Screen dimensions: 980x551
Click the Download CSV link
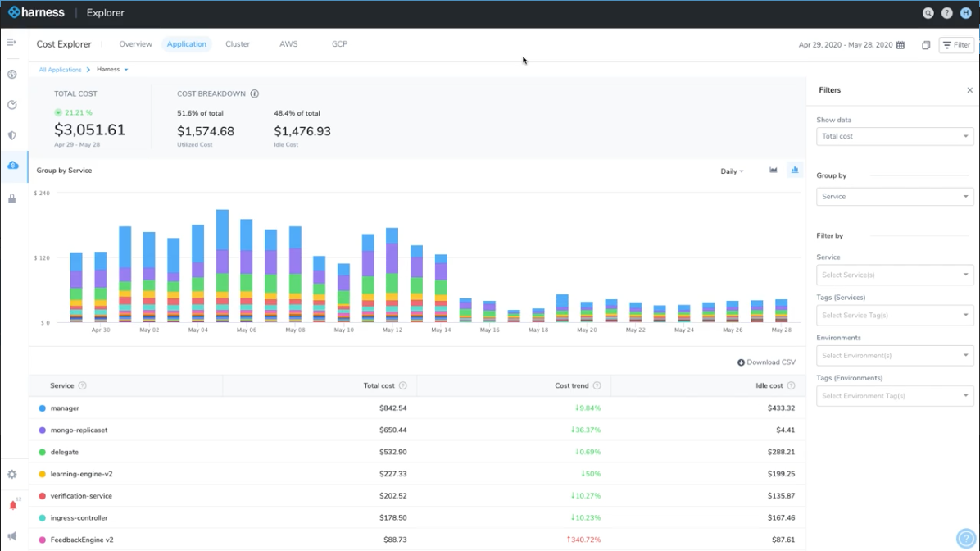click(766, 362)
